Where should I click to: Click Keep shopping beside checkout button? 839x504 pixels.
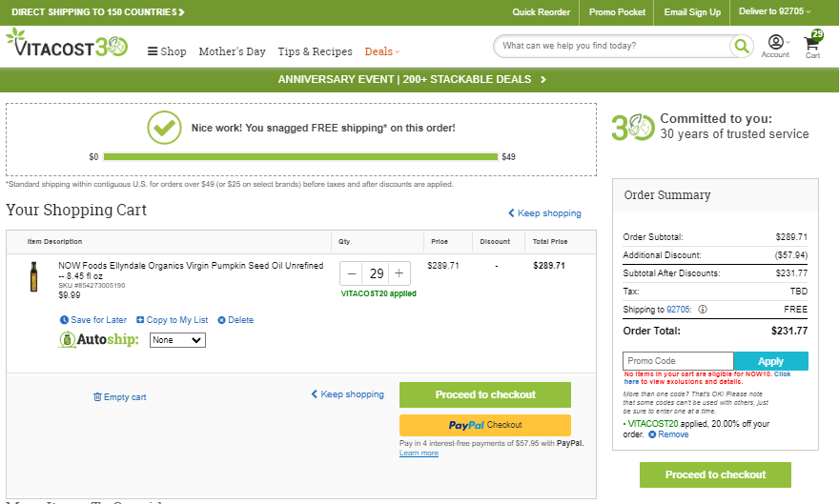click(347, 394)
